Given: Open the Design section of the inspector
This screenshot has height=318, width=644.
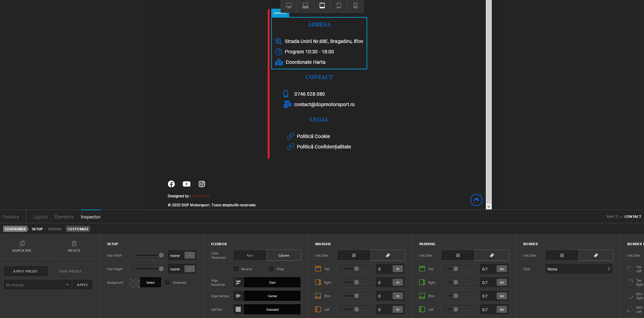Looking at the screenshot, I should coord(55,229).
